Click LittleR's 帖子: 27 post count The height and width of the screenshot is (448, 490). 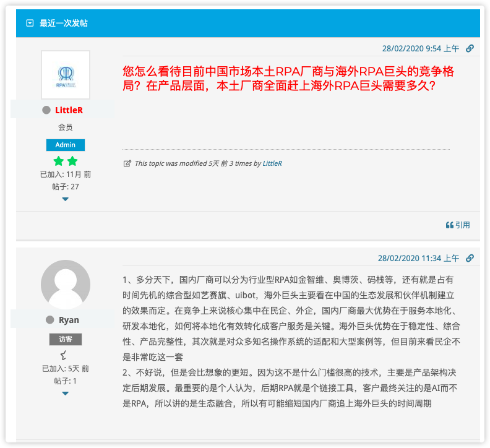point(66,187)
